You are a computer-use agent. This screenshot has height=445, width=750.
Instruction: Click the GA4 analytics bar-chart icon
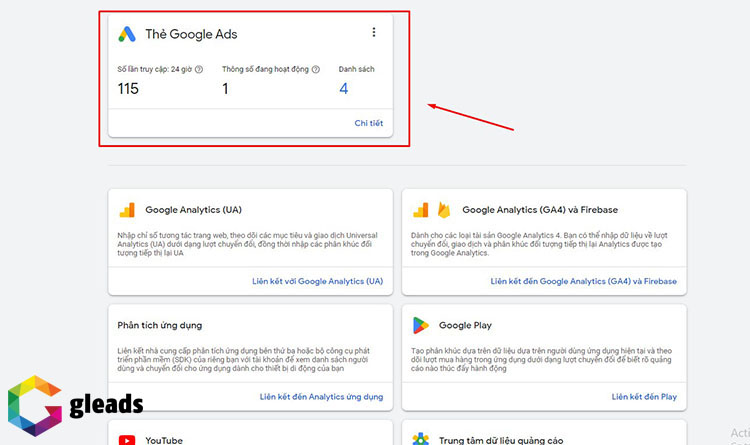[x=421, y=210]
